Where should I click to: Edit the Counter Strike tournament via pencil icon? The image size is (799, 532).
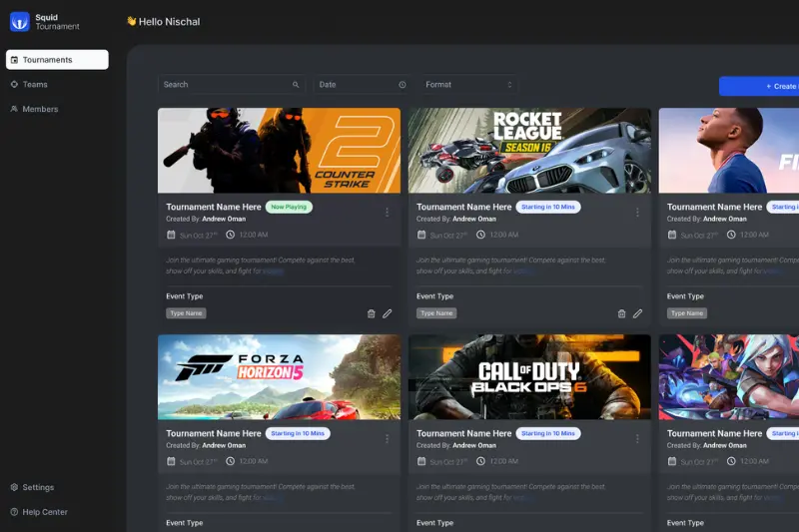(x=388, y=313)
